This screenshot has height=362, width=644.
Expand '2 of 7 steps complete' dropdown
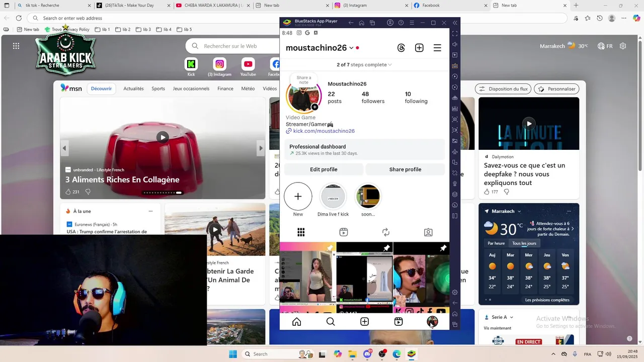pos(364,65)
